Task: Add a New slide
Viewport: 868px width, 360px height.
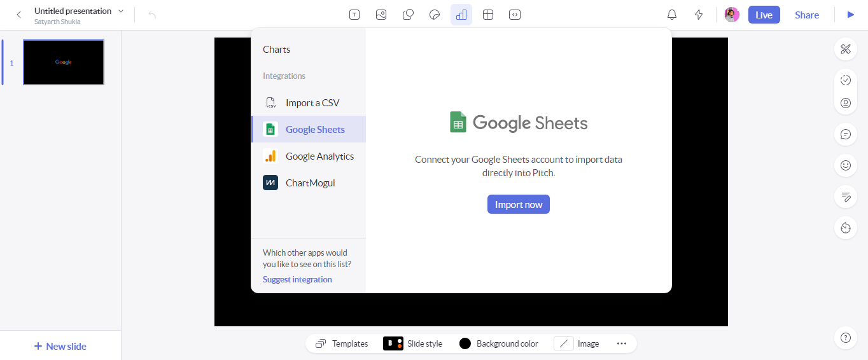Action: 60,346
